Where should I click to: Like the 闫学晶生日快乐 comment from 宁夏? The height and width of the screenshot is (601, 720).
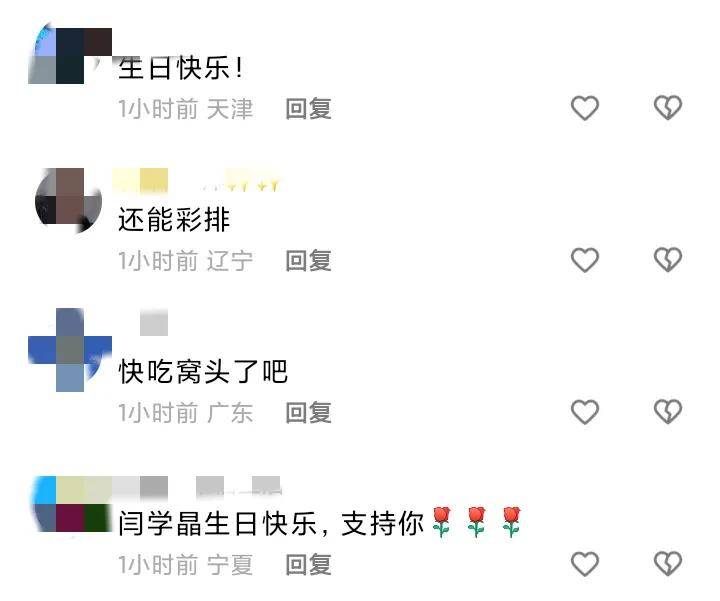coord(585,564)
